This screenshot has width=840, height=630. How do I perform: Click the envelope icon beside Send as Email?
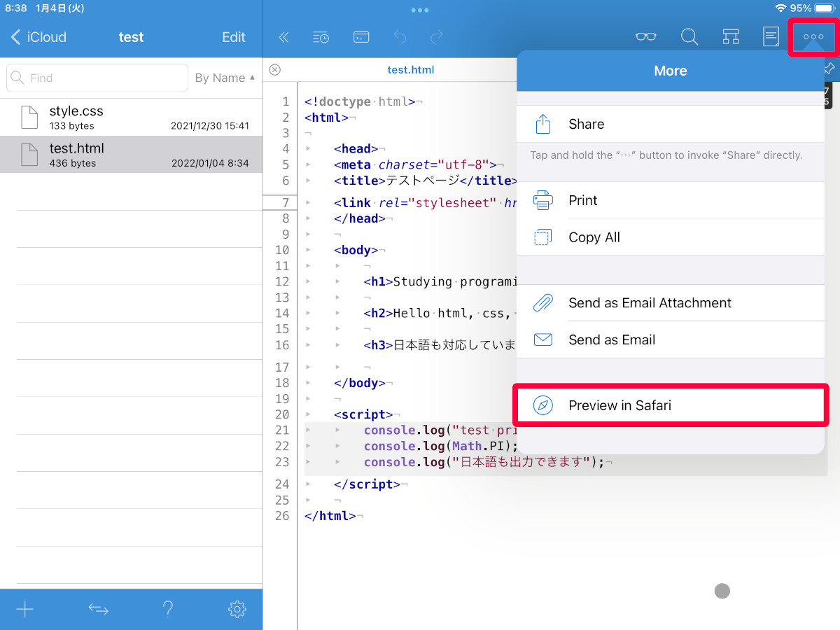[x=543, y=340]
